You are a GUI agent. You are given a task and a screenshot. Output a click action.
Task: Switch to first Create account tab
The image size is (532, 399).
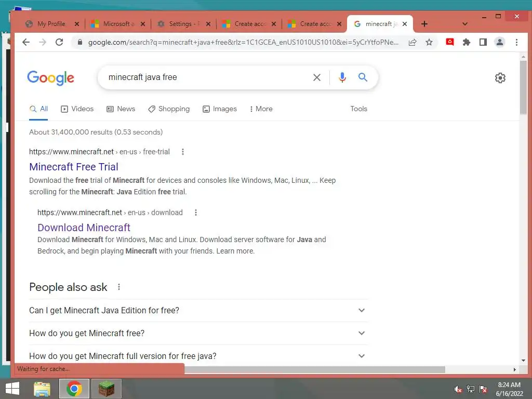248,24
